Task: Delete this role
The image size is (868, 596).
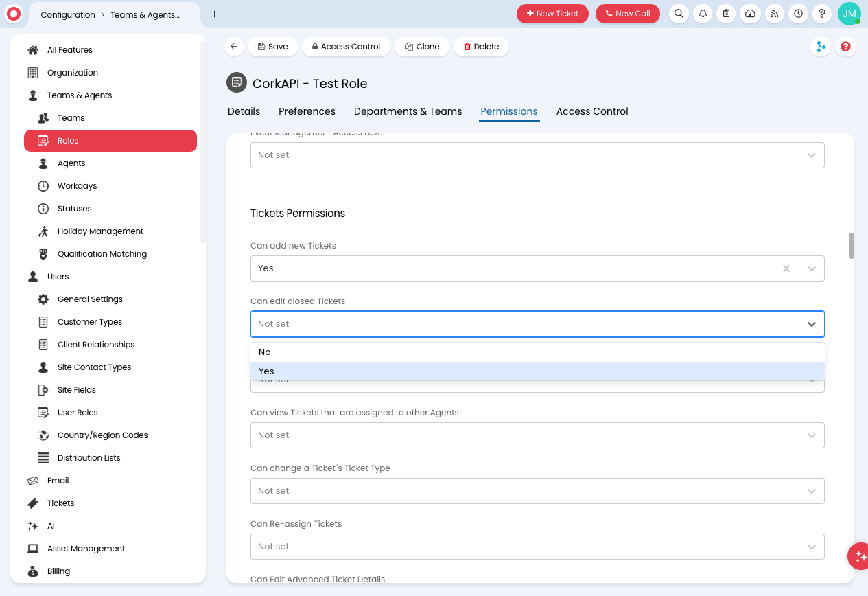Action: (481, 47)
